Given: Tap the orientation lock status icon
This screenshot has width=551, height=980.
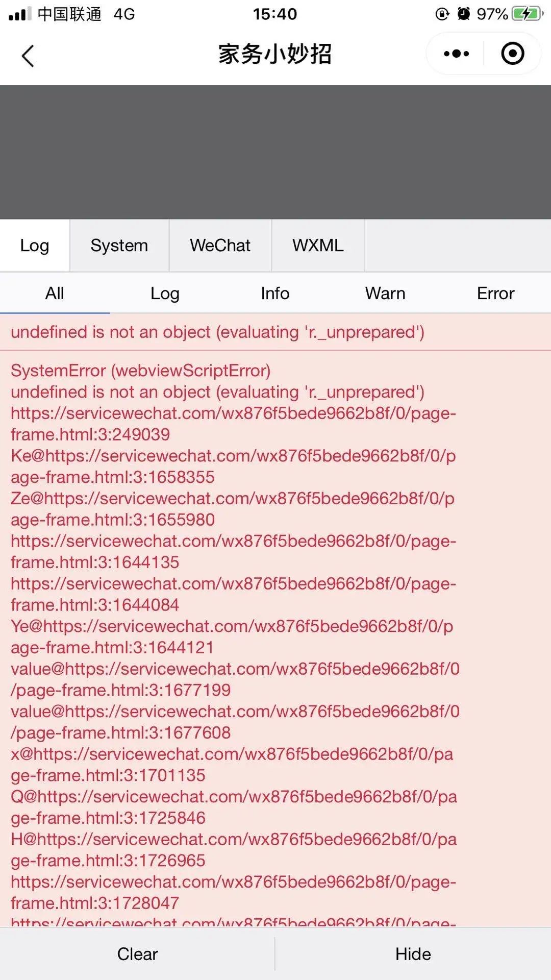Looking at the screenshot, I should point(442,14).
